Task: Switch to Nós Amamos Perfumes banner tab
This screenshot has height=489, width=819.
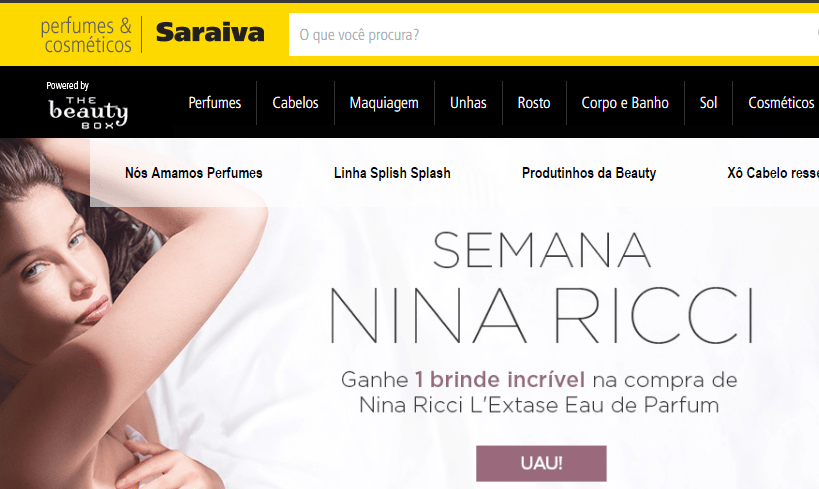Action: click(194, 173)
